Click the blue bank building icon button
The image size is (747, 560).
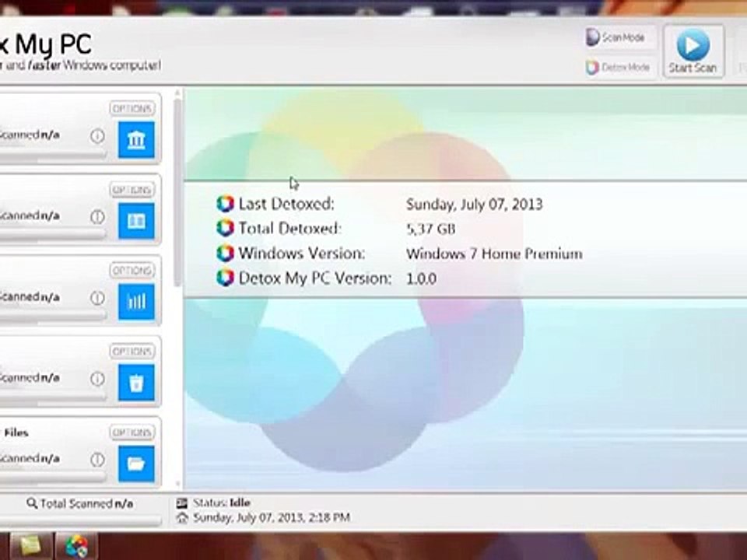[x=136, y=139]
